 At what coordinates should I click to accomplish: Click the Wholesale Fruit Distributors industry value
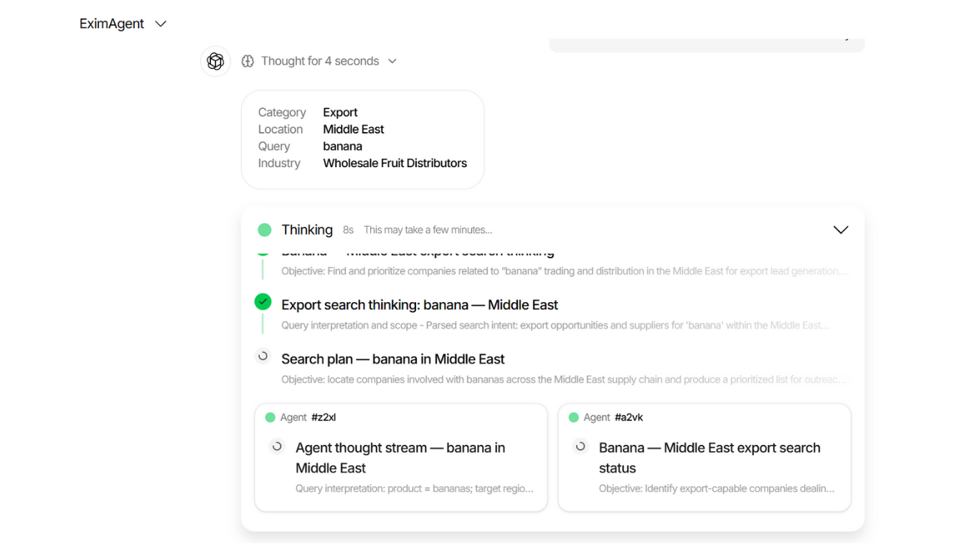coord(395,164)
